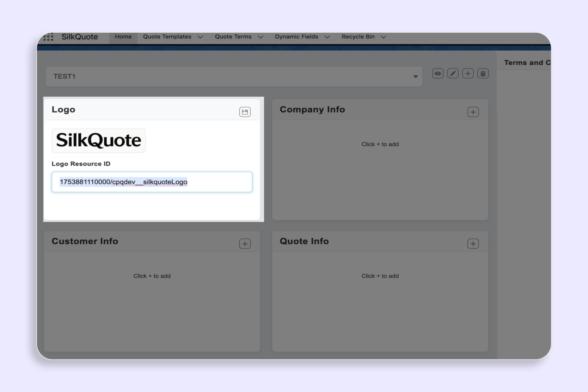Delete template with the trash icon

(483, 73)
